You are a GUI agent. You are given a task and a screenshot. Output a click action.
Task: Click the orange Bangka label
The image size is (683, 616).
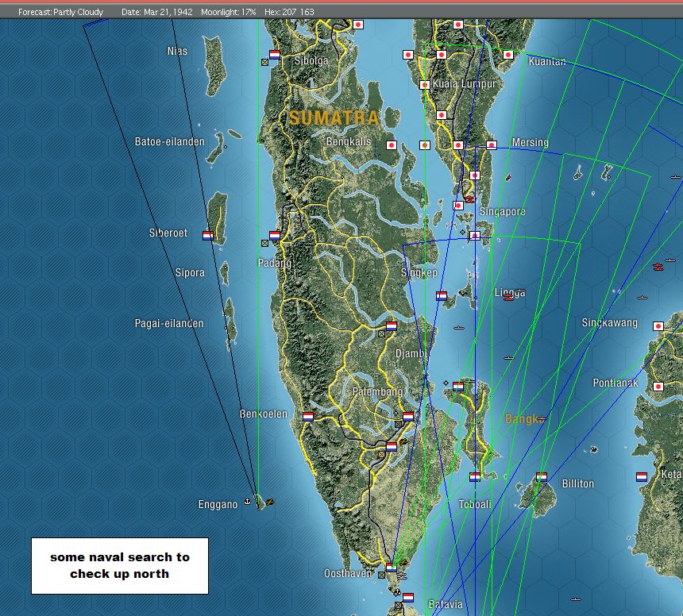525,419
